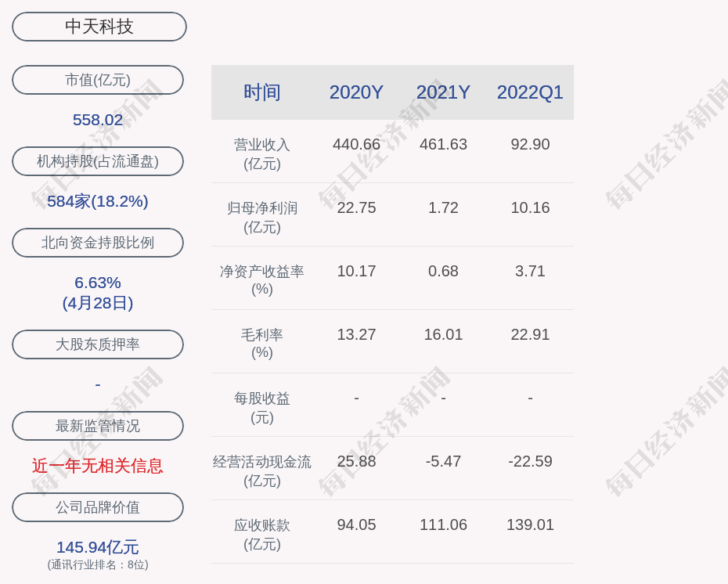Click the 139.01 receivables value for 2022Q1
The width and height of the screenshot is (728, 584).
[530, 525]
